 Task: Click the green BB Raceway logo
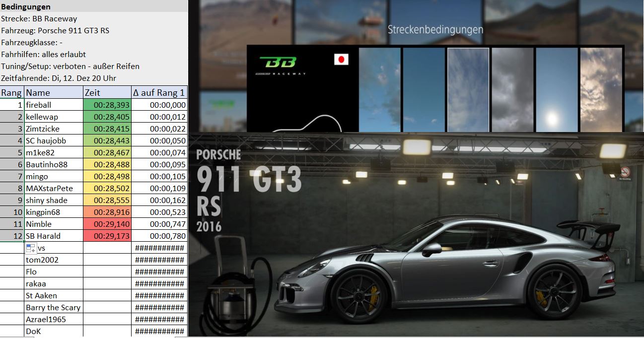(278, 63)
